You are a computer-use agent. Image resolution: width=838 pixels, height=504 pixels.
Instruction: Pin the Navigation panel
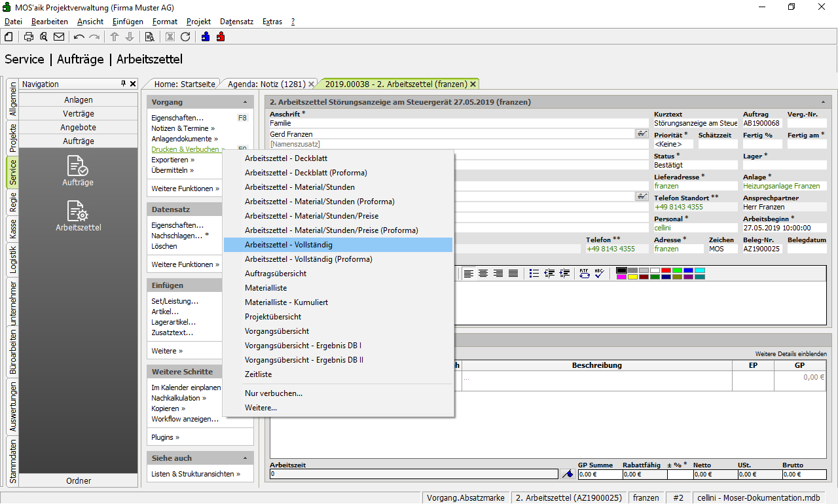pyautogui.click(x=123, y=84)
